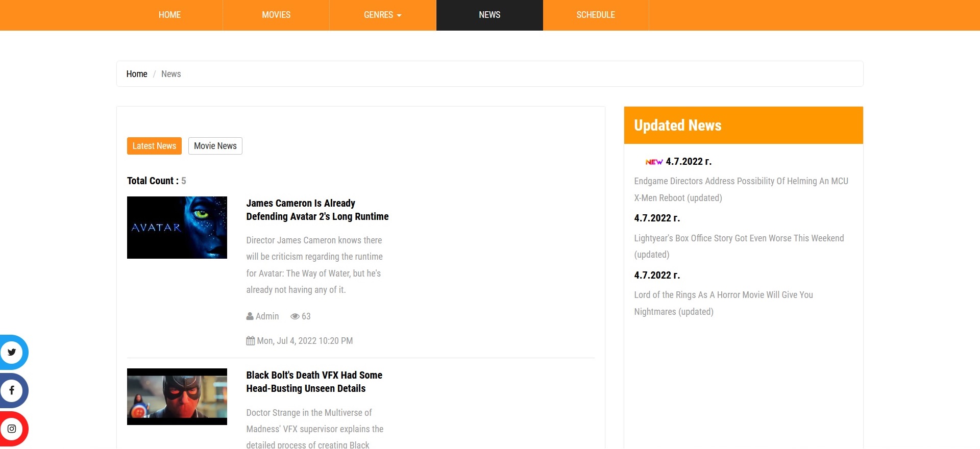
Task: Open the Movies navigation tab
Action: point(276,15)
